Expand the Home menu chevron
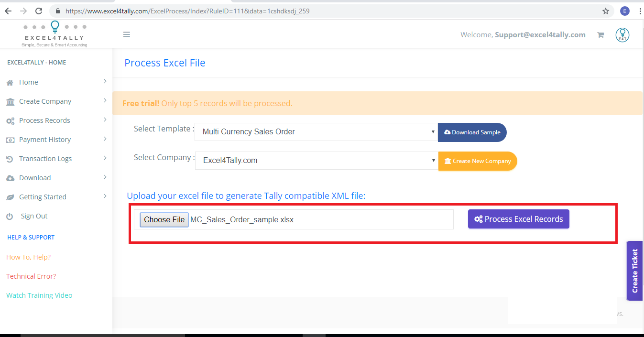644x337 pixels. tap(105, 82)
